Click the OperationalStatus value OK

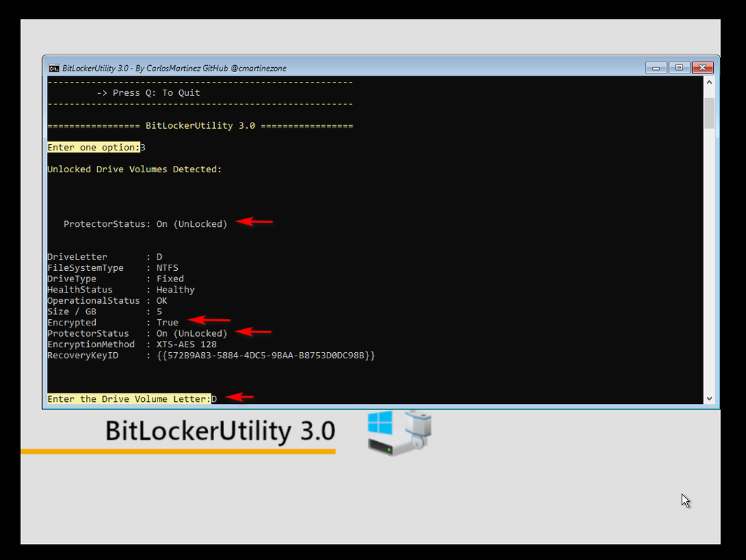162,301
